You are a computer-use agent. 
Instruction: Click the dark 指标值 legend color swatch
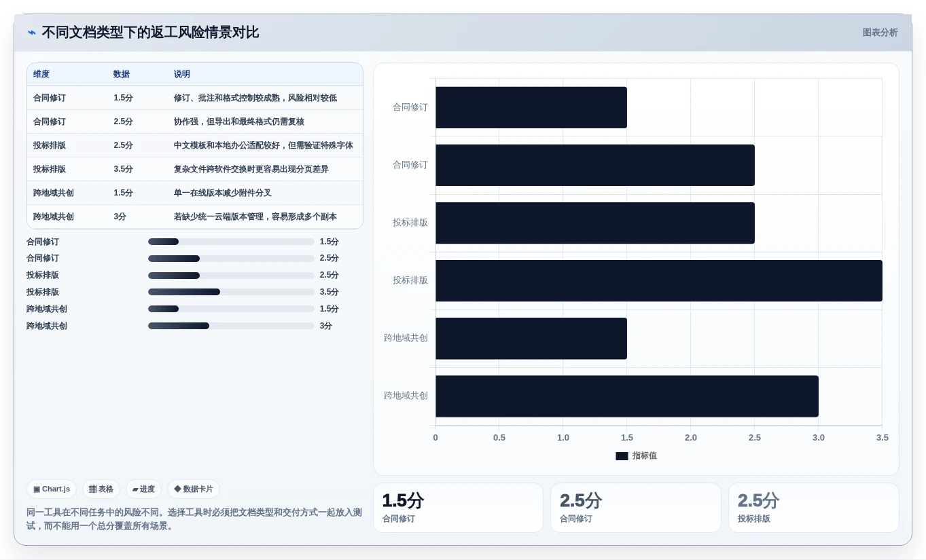[622, 456]
